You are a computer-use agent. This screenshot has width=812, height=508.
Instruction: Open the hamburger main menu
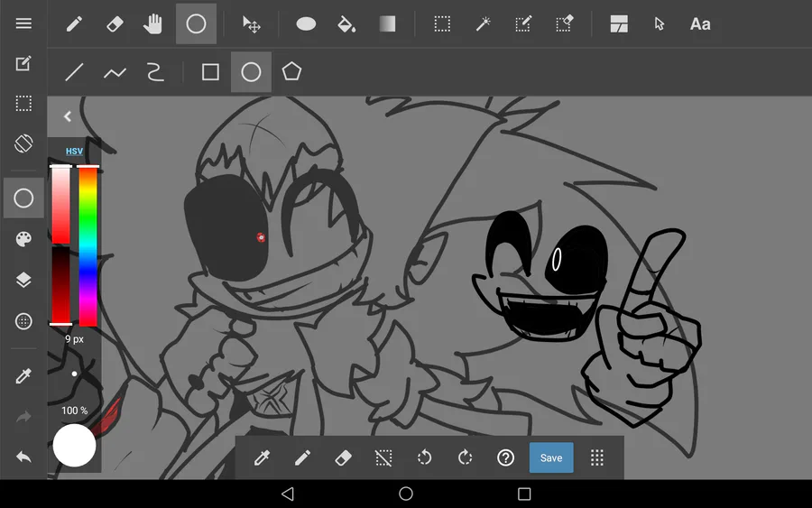(x=23, y=23)
